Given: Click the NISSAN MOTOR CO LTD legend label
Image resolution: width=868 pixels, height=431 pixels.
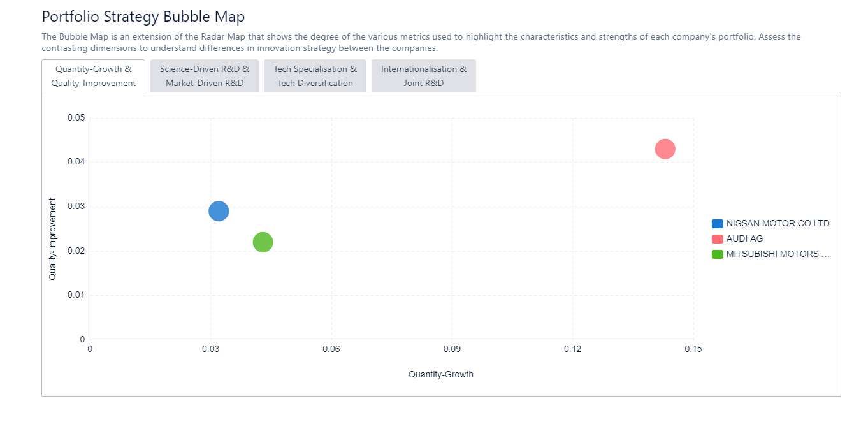Looking at the screenshot, I should click(778, 224).
